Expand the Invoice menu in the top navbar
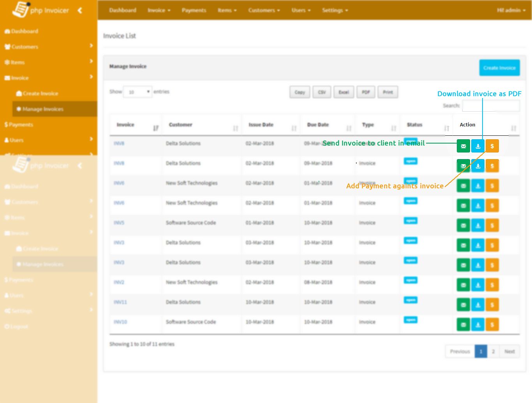This screenshot has height=403, width=532. pos(159,11)
